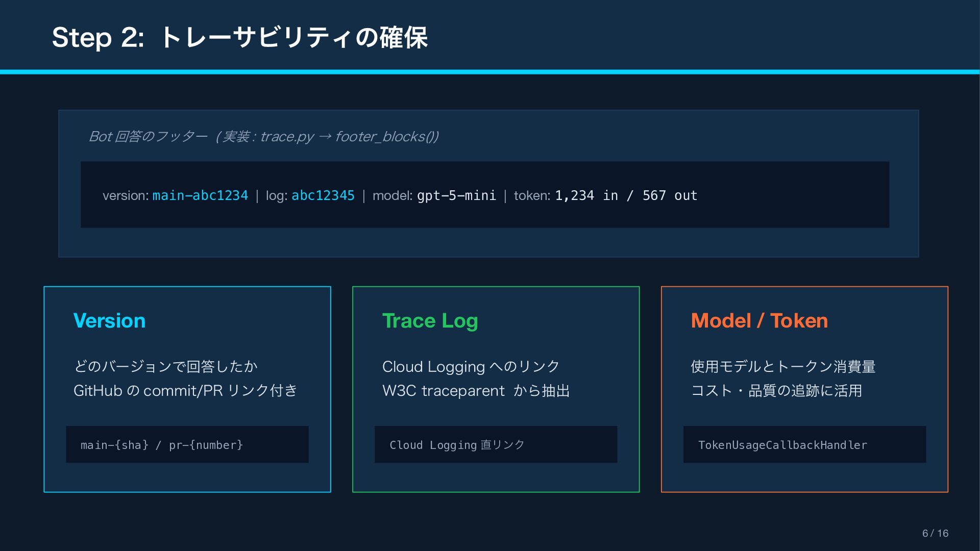Image resolution: width=980 pixels, height=551 pixels.
Task: Click the W3C traceparent から抽出 line
Action: [476, 391]
